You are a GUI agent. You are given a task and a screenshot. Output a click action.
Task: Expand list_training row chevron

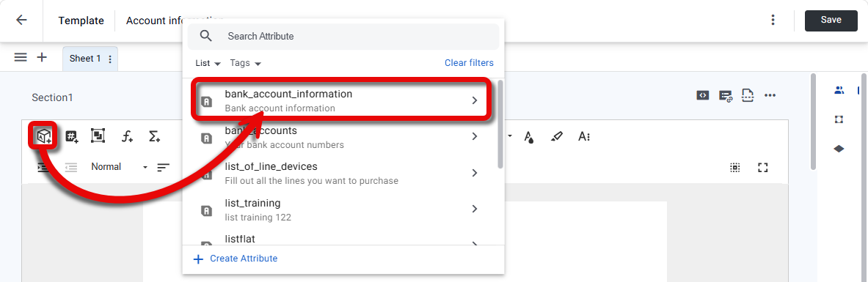[475, 209]
